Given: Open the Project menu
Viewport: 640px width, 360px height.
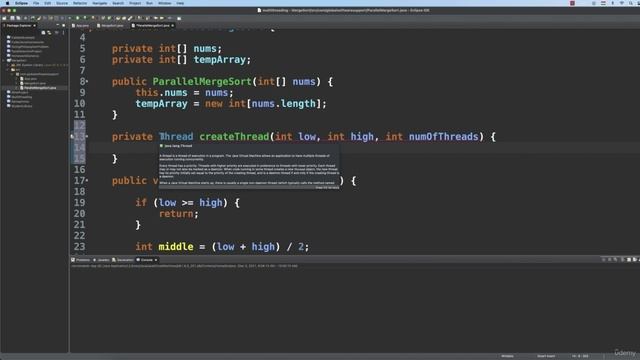Looking at the screenshot, I should [x=135, y=3].
